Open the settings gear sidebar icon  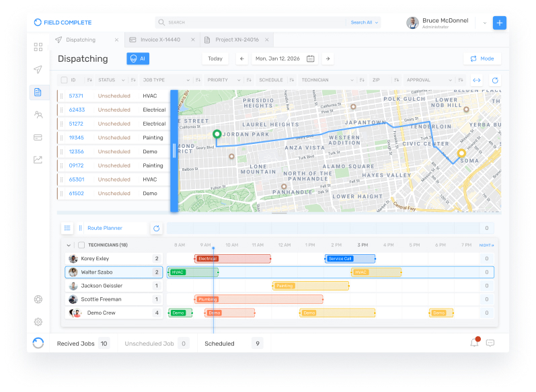[x=38, y=321]
